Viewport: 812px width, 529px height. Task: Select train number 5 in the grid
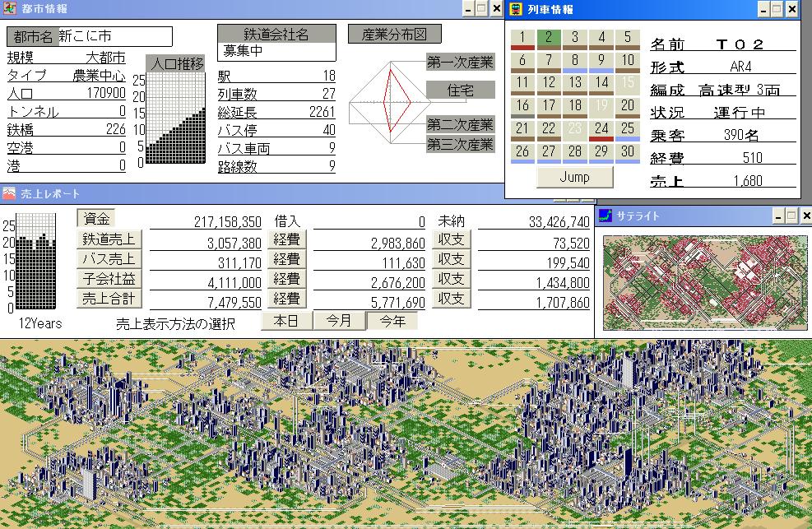628,39
